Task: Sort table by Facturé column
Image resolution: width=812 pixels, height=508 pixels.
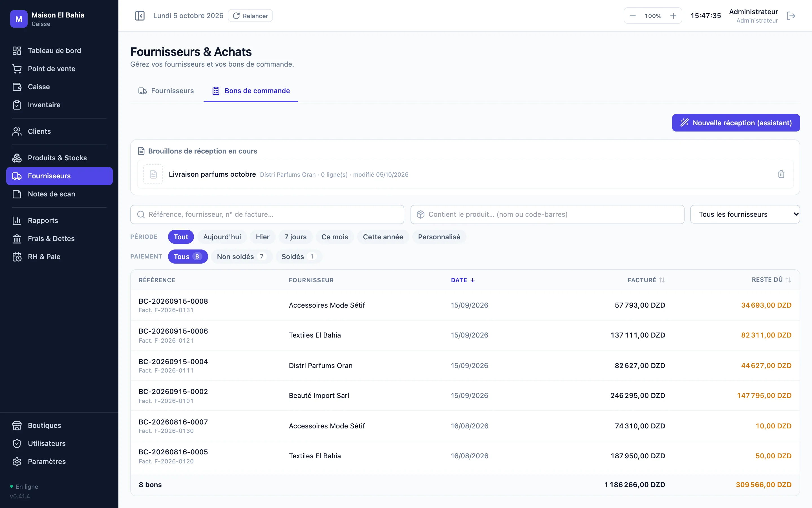Action: pyautogui.click(x=646, y=280)
